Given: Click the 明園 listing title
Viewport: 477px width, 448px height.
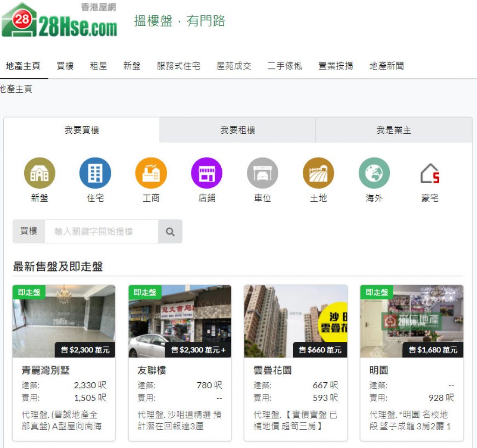Looking at the screenshot, I should pyautogui.click(x=379, y=371).
